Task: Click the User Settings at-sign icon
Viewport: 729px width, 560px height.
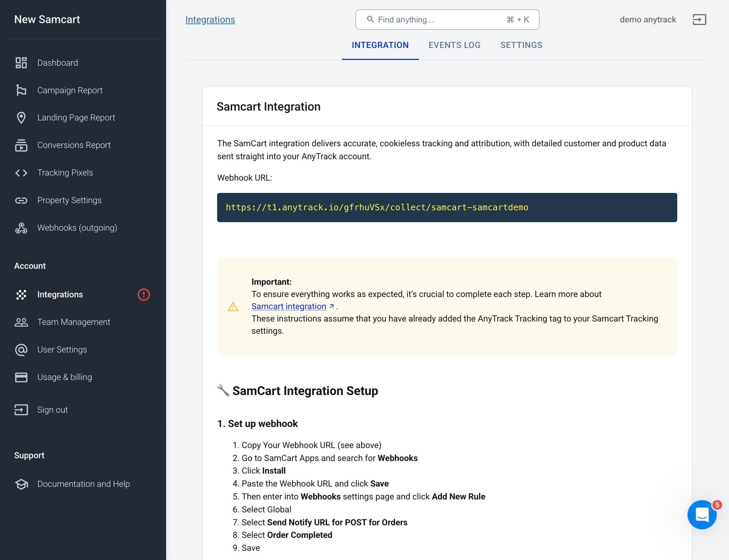Action: click(21, 350)
